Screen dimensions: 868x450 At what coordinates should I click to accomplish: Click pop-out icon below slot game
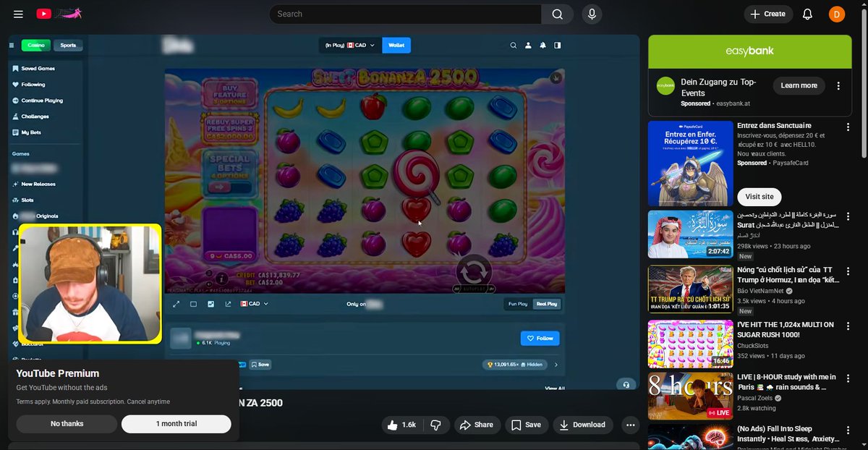[229, 304]
